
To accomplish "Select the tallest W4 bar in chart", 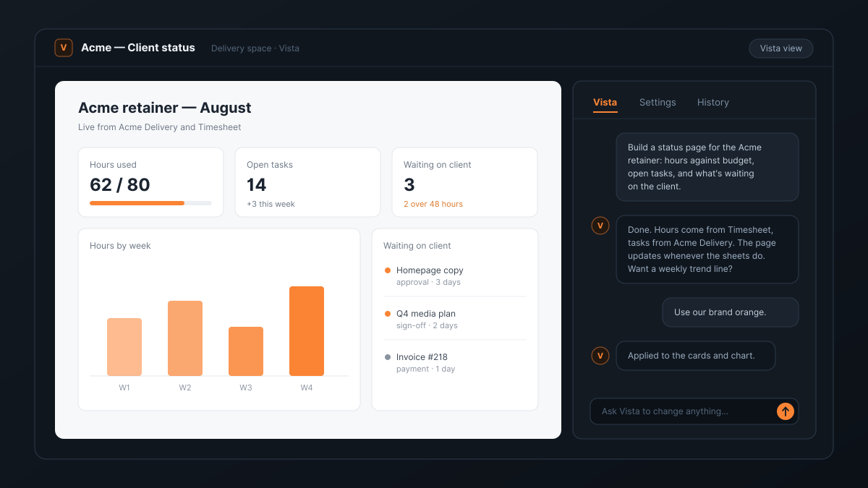I will 307,331.
